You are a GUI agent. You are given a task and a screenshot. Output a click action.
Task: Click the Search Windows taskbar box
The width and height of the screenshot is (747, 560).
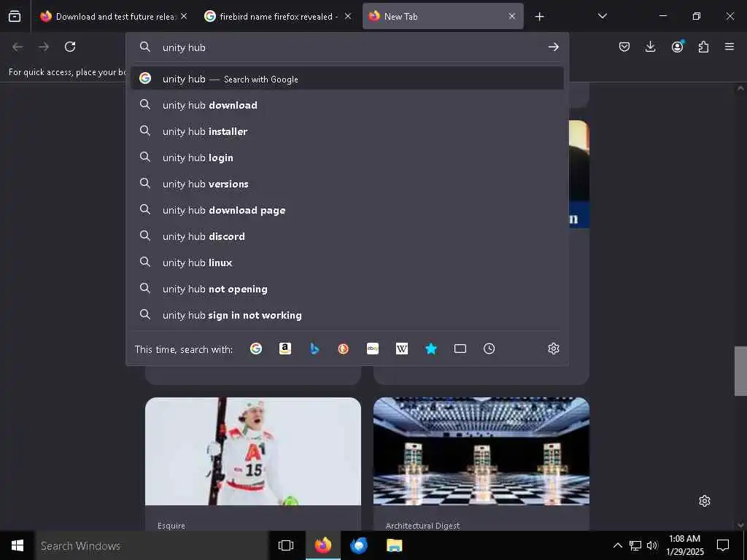[152, 545]
